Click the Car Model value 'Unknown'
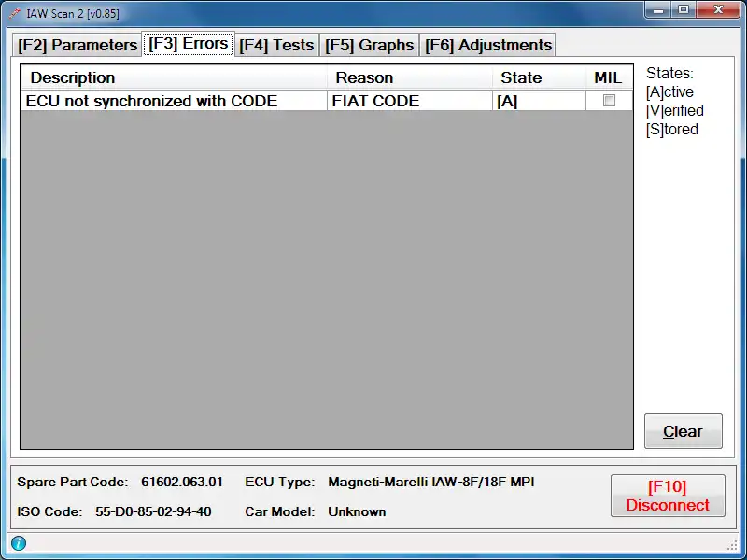 coord(357,511)
